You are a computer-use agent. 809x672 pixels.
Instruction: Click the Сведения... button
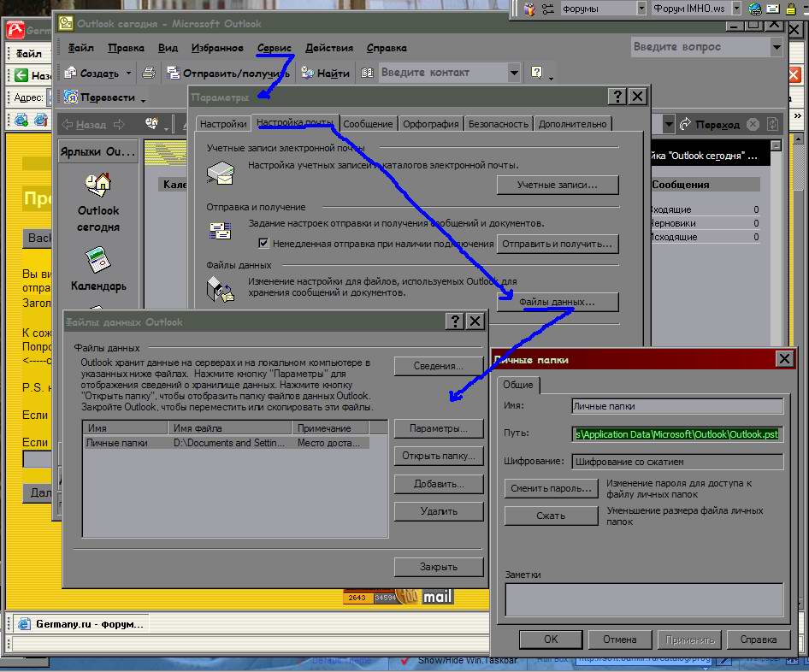[439, 366]
